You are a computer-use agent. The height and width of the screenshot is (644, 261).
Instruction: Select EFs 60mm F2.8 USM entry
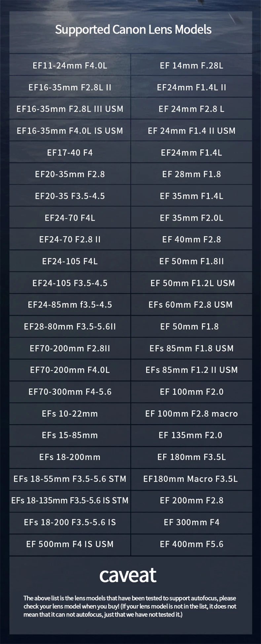[x=192, y=305]
